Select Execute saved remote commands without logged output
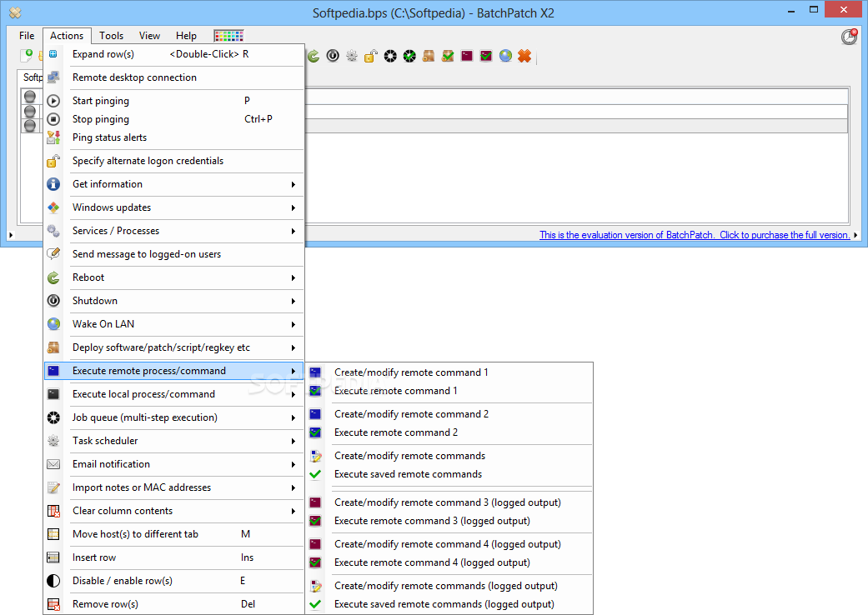The image size is (868, 615). (449, 474)
